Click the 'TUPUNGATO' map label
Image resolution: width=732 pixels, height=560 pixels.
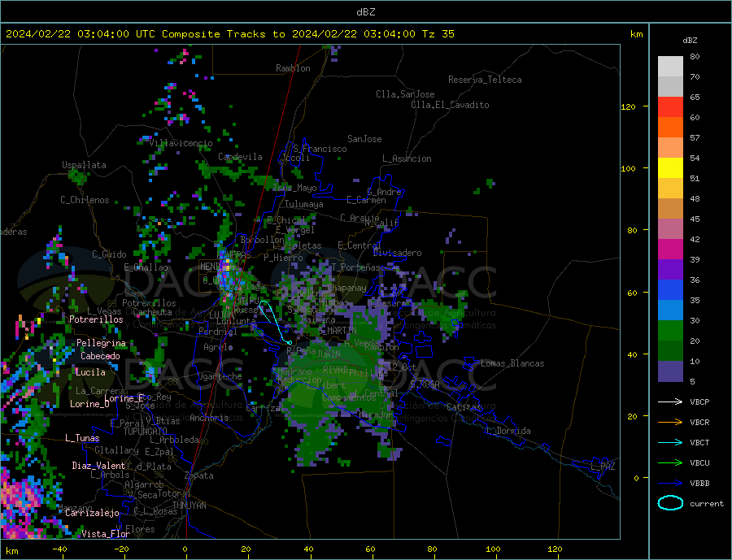click(x=146, y=432)
